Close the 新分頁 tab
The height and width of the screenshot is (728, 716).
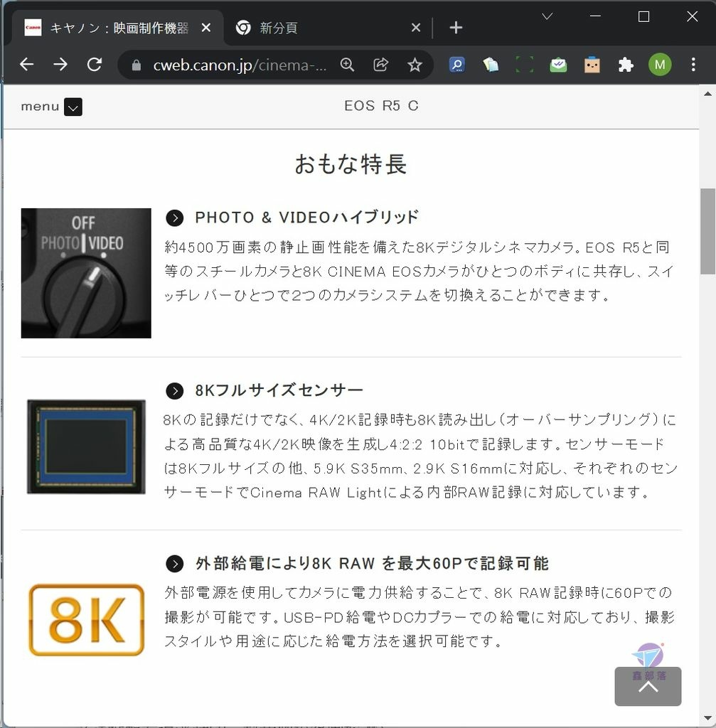tap(416, 28)
